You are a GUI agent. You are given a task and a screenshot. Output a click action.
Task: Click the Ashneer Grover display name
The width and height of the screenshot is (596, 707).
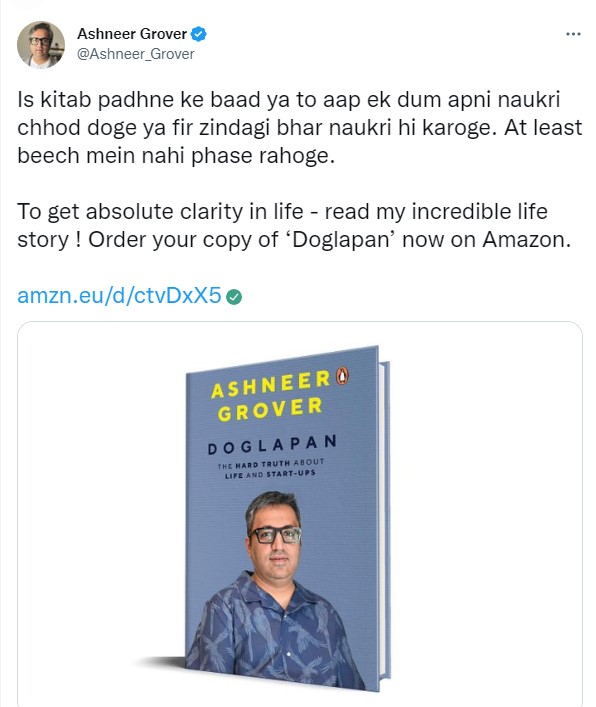(x=132, y=34)
